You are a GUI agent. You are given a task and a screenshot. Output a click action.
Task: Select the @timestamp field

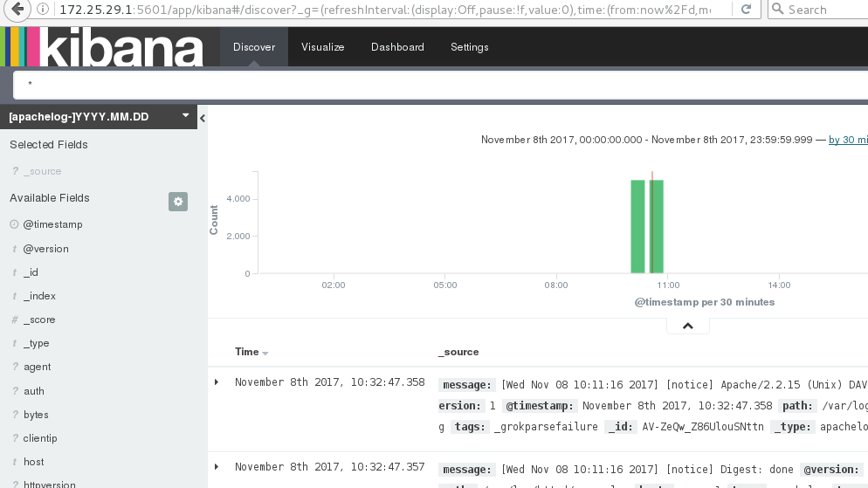(52, 224)
